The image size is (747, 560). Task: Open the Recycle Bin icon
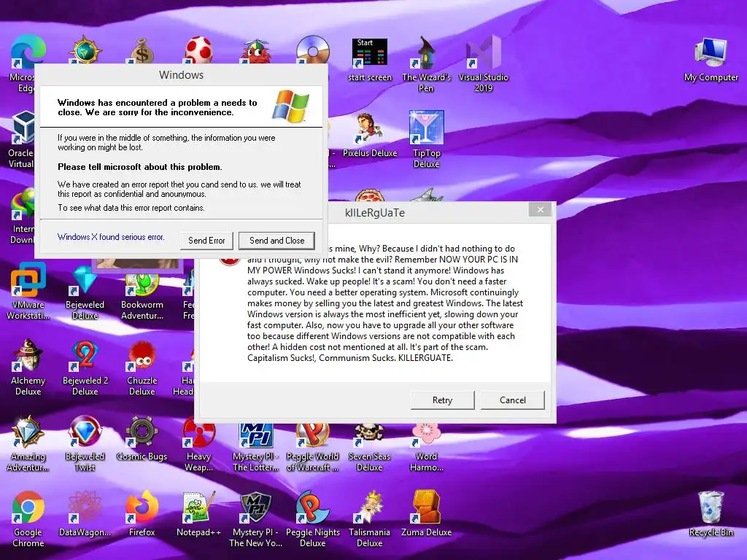point(711,514)
